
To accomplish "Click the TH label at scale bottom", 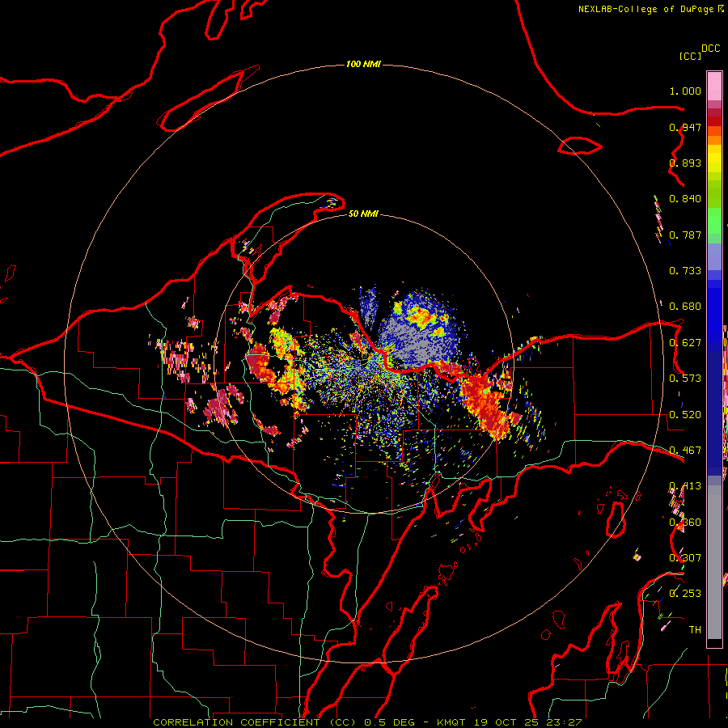I will coord(695,630).
